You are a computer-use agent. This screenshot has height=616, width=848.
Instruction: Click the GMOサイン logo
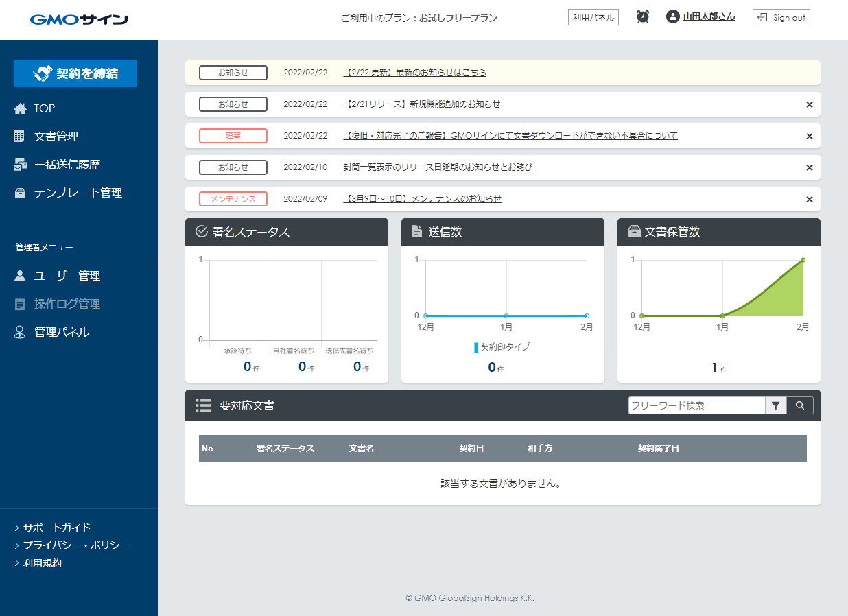click(79, 20)
